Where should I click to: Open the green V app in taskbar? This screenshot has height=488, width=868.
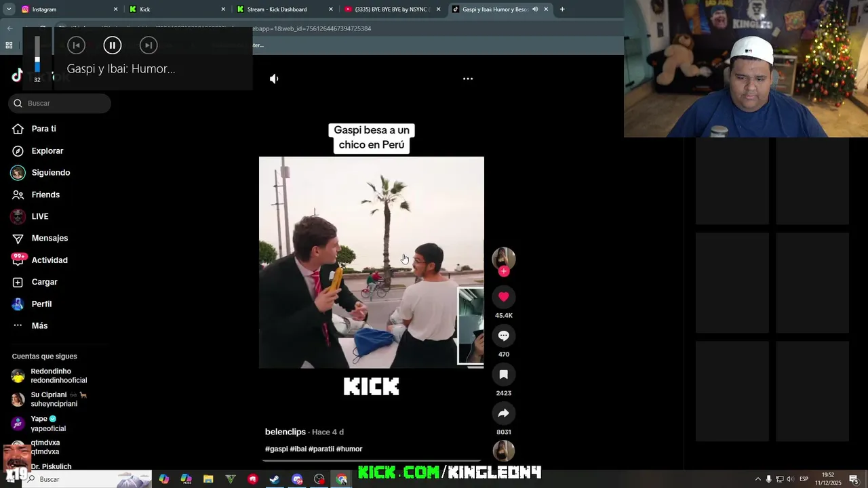231,479
